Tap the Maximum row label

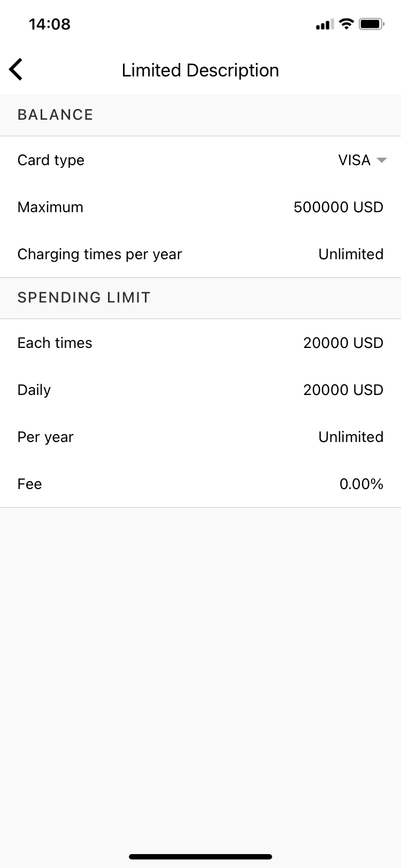[x=50, y=207]
